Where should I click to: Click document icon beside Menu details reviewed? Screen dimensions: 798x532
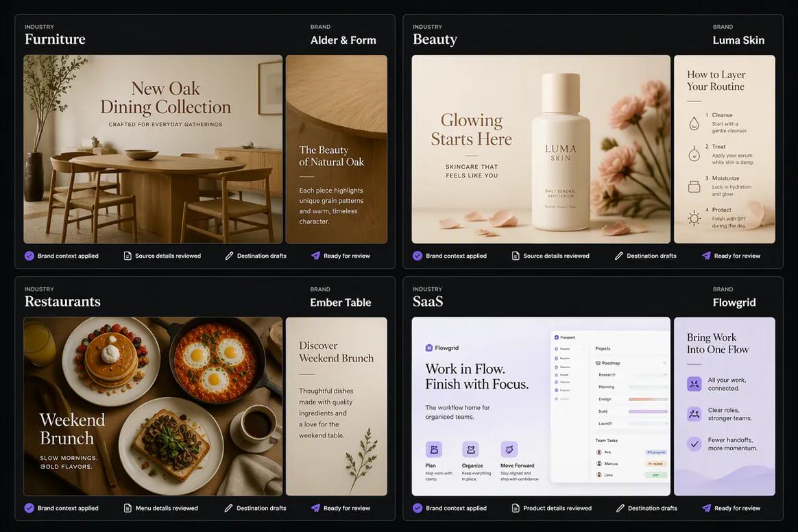pos(128,507)
